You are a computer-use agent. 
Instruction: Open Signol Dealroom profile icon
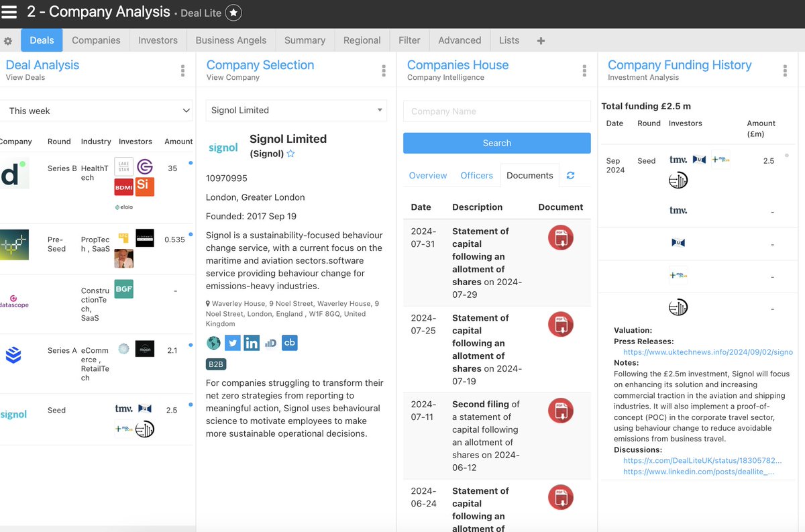tap(270, 343)
